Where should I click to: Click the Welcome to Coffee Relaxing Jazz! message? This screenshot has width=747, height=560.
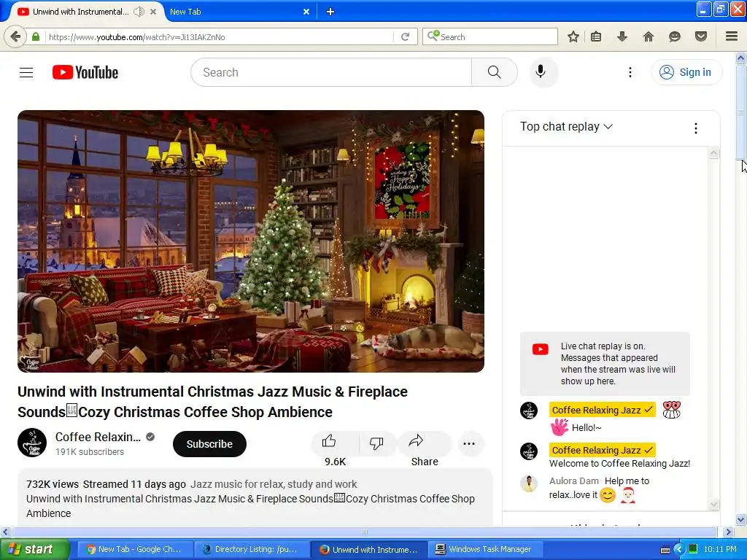619,463
